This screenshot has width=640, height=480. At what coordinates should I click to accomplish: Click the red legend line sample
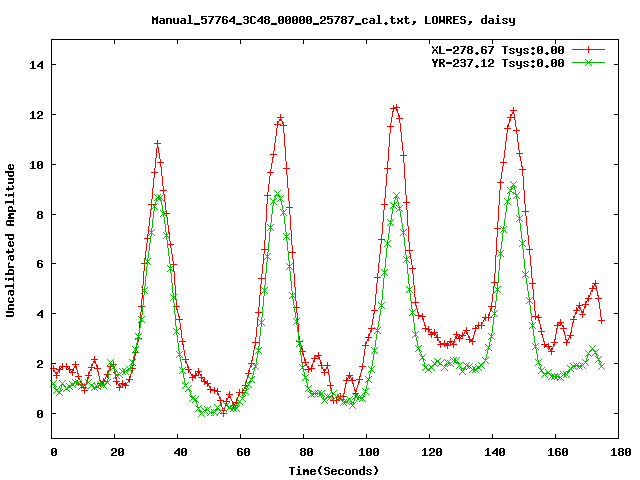588,50
